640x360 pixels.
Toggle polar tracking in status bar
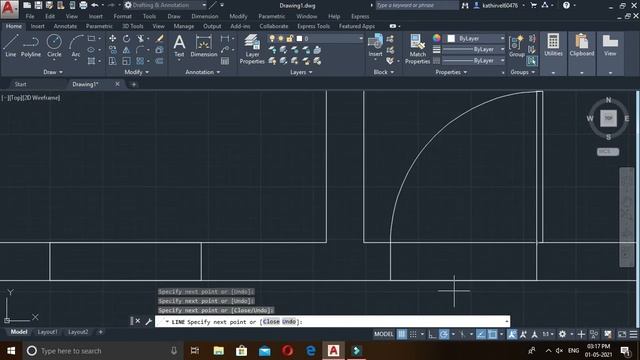[x=444, y=334]
